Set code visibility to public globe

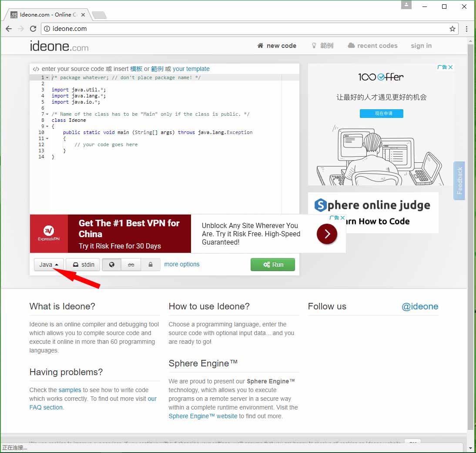111,265
